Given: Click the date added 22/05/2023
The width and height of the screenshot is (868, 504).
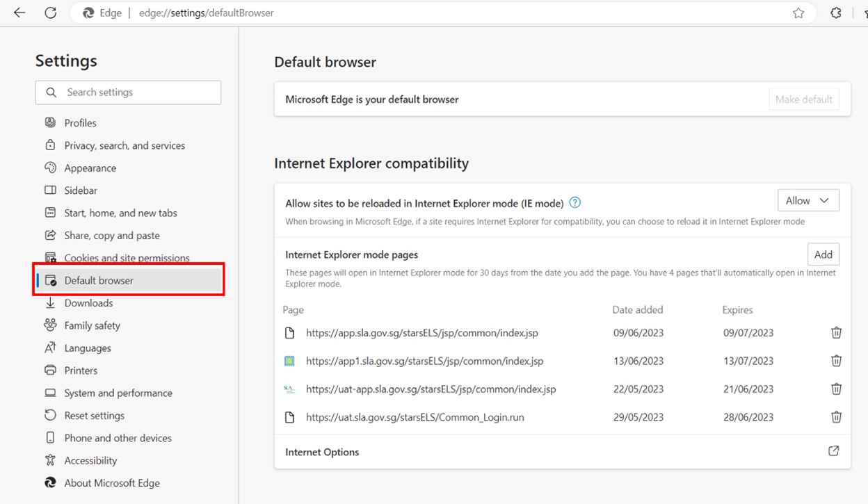Looking at the screenshot, I should (x=638, y=389).
